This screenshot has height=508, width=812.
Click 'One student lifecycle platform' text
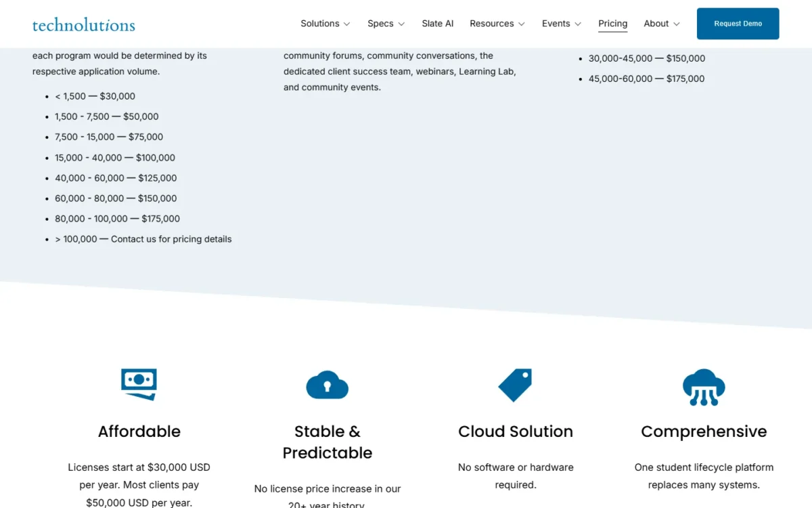click(x=704, y=467)
